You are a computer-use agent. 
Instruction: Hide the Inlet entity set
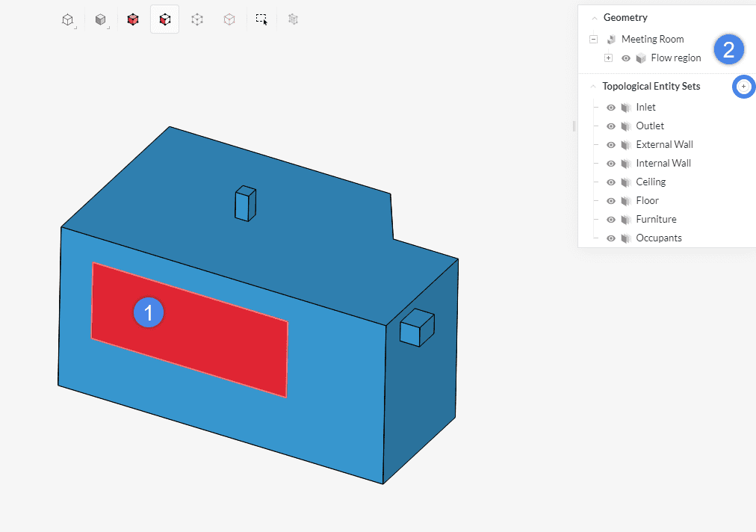pos(610,107)
